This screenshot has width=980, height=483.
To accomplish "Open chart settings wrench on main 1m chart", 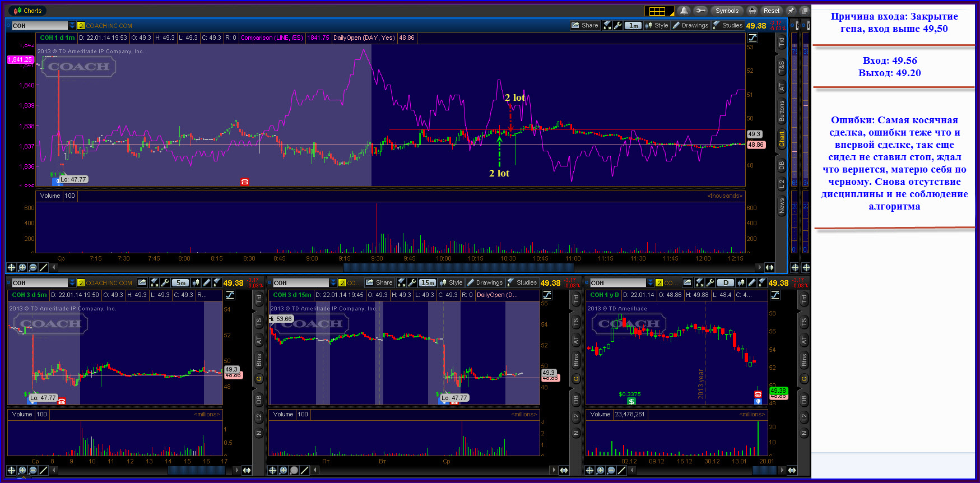I will click(x=618, y=25).
